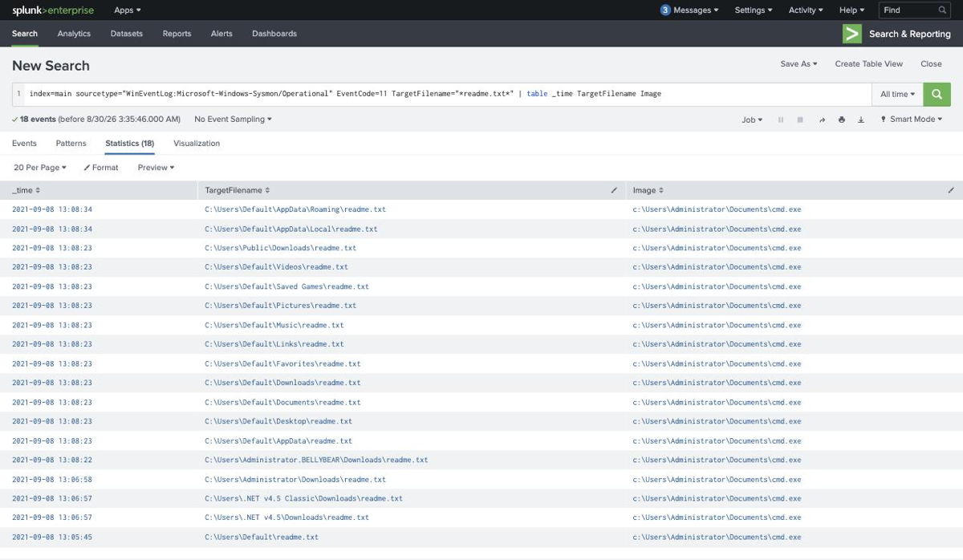Click the Search & Reporting app icon

[x=852, y=34]
